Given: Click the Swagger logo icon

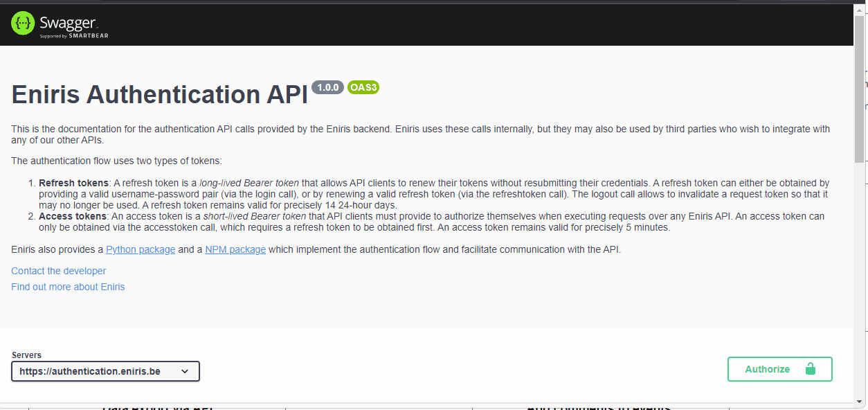Looking at the screenshot, I should pos(23,24).
